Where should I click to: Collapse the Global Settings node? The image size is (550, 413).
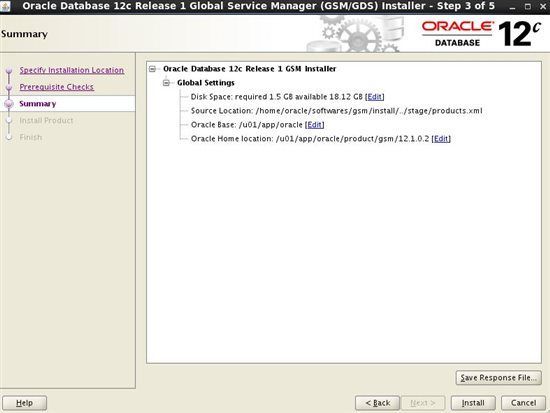pos(166,83)
